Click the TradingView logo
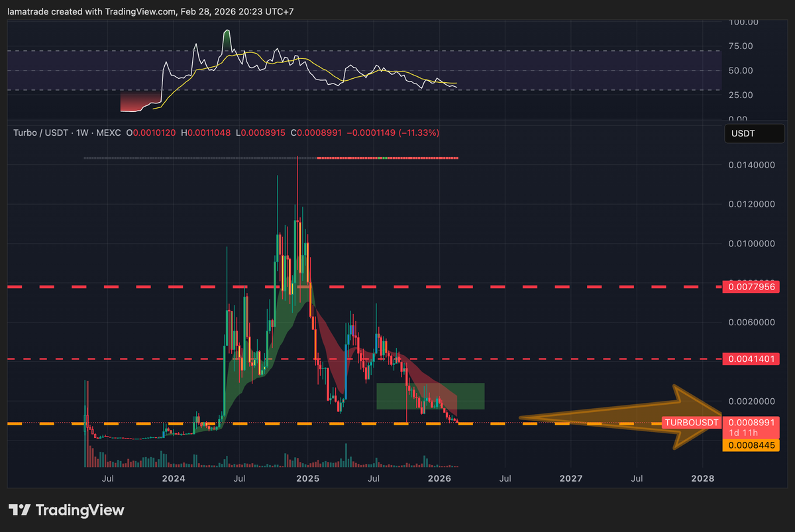 (66, 510)
